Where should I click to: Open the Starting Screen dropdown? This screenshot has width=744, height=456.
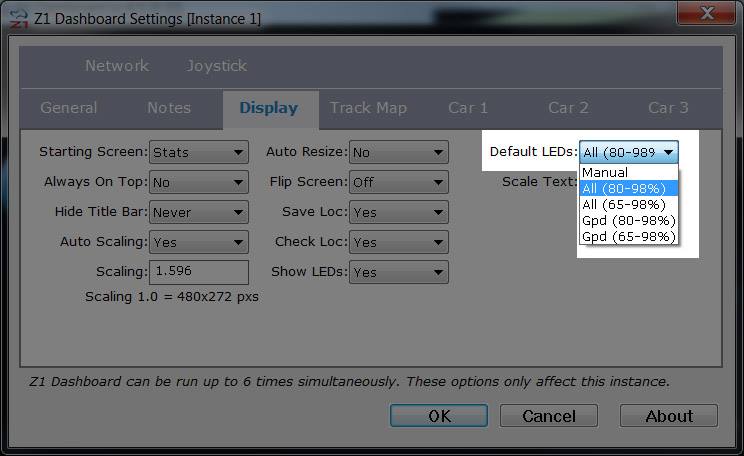pos(199,152)
